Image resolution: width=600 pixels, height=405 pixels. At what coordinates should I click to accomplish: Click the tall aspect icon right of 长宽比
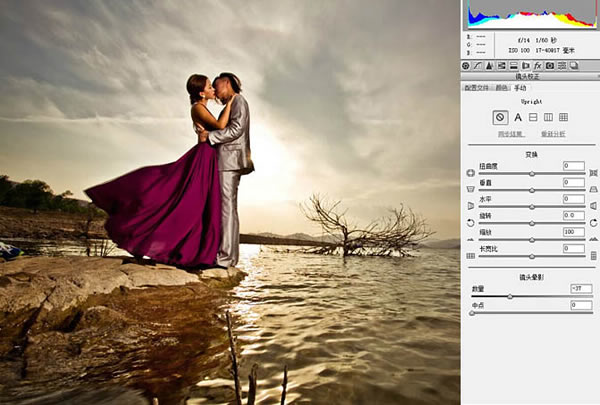593,256
